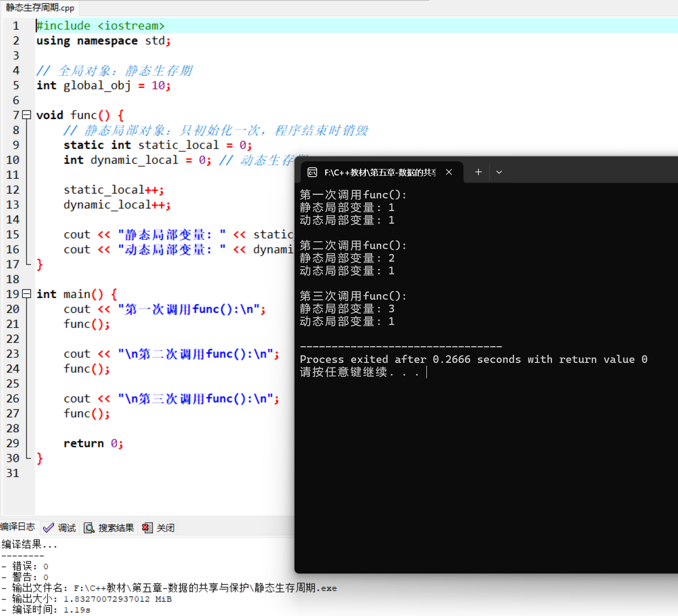Click the '编译时间: 1.19s' log entry
Screen dimensions: 678x616
46,610
